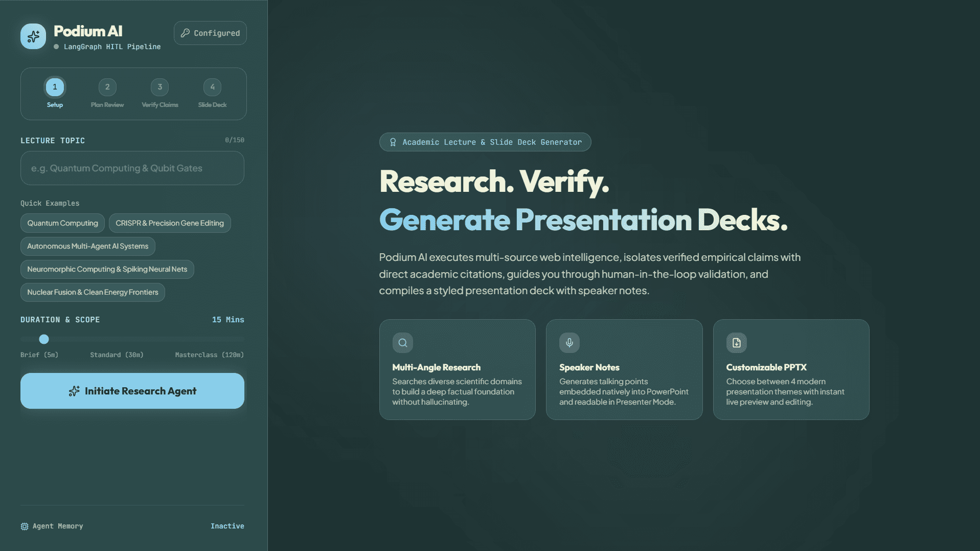Click the Podium AI sparkle logo
Image resolution: width=980 pixels, height=551 pixels.
coord(33,36)
